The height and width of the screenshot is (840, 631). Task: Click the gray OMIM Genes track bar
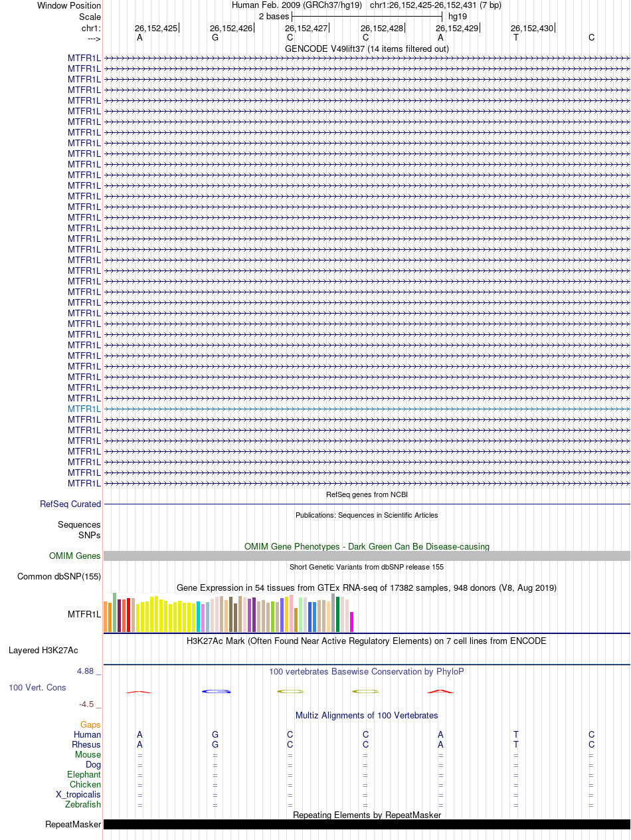point(367,556)
